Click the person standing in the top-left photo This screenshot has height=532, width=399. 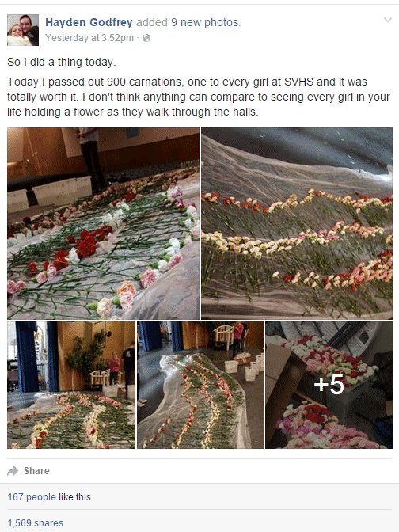click(x=91, y=159)
